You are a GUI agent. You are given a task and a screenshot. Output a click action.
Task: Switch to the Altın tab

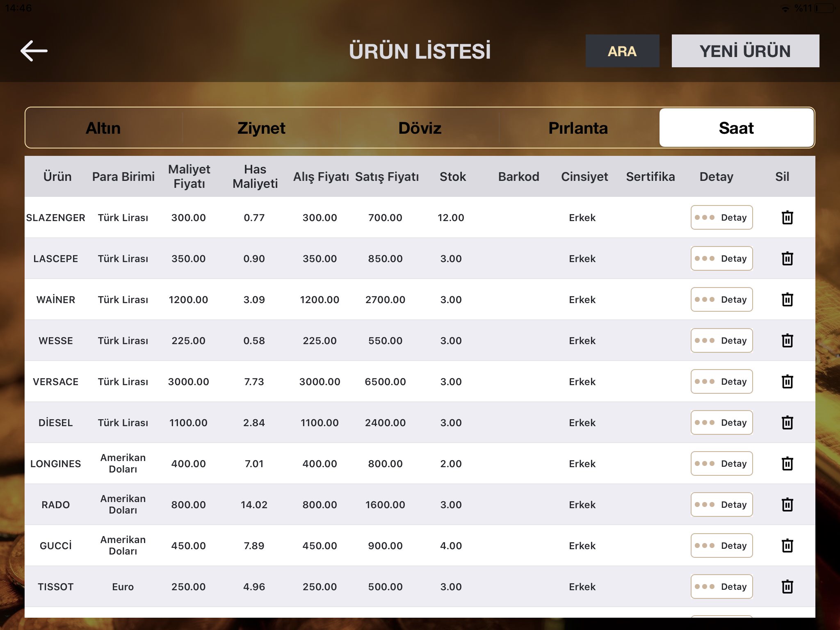[x=103, y=128]
